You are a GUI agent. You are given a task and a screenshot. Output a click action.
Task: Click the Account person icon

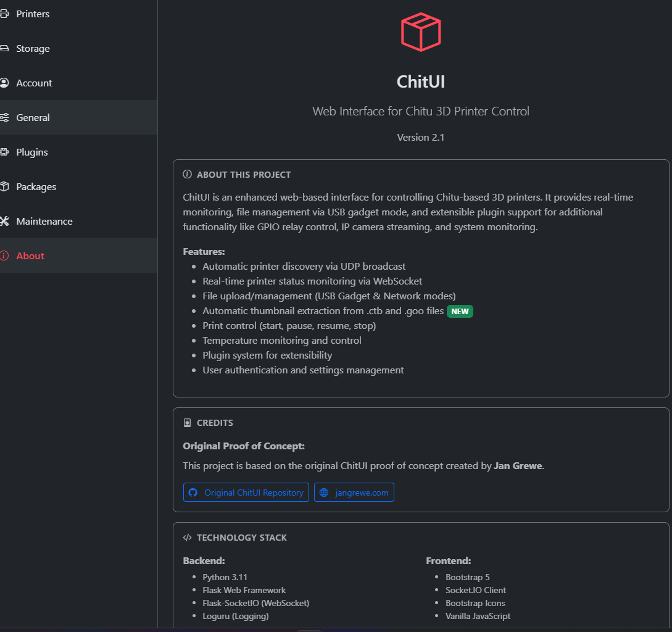[4, 83]
